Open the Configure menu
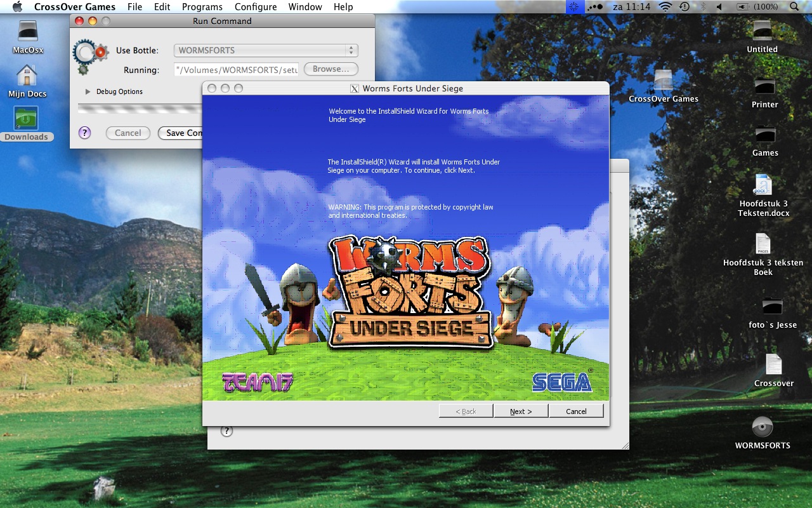 256,7
